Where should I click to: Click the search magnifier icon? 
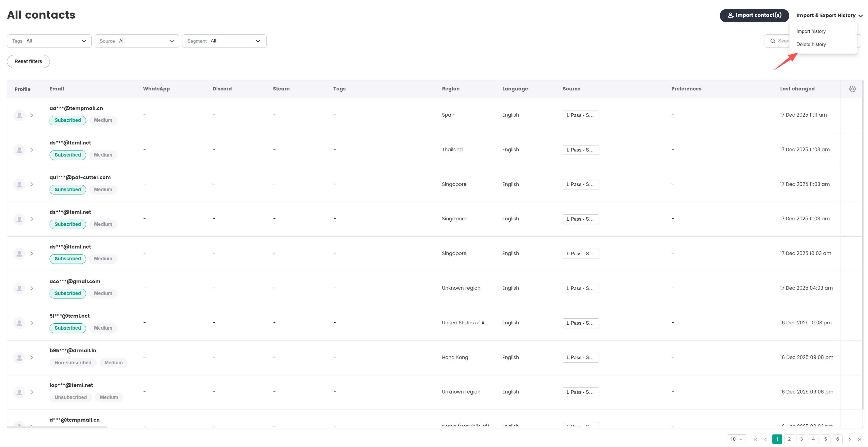point(773,41)
